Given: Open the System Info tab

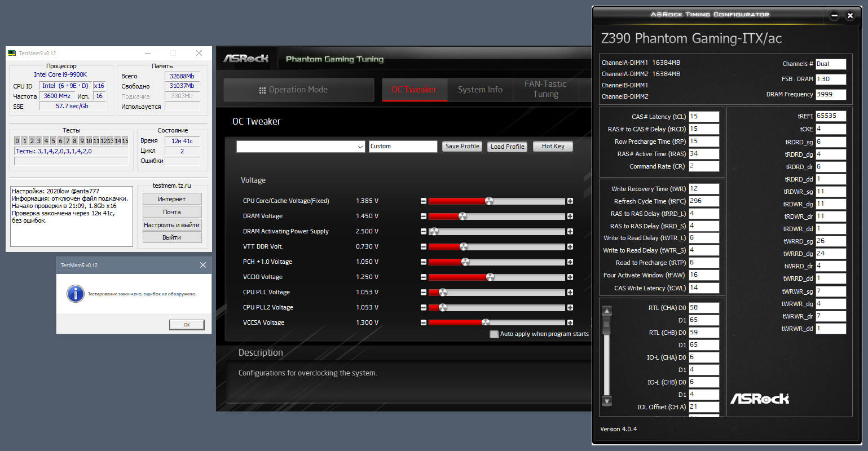Looking at the screenshot, I should [480, 90].
